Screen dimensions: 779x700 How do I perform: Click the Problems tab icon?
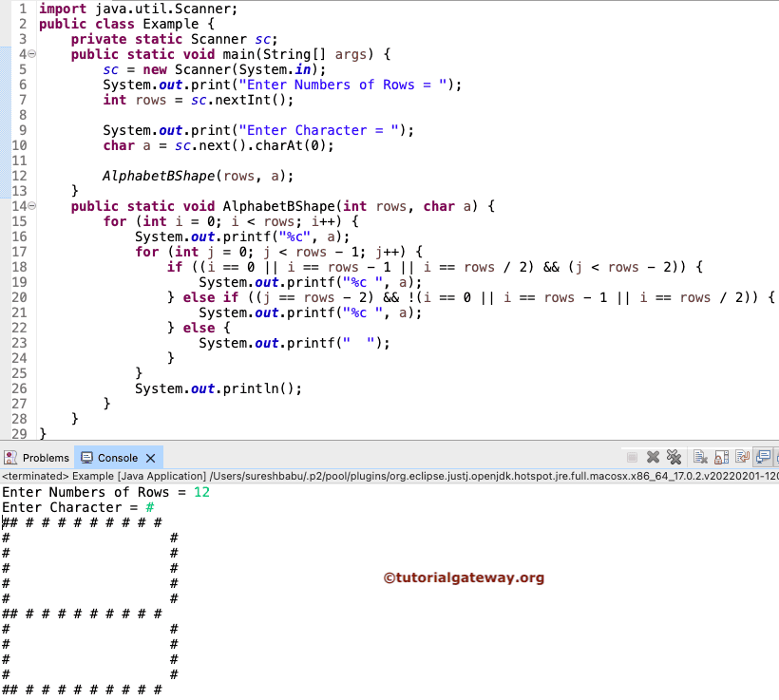[10, 458]
